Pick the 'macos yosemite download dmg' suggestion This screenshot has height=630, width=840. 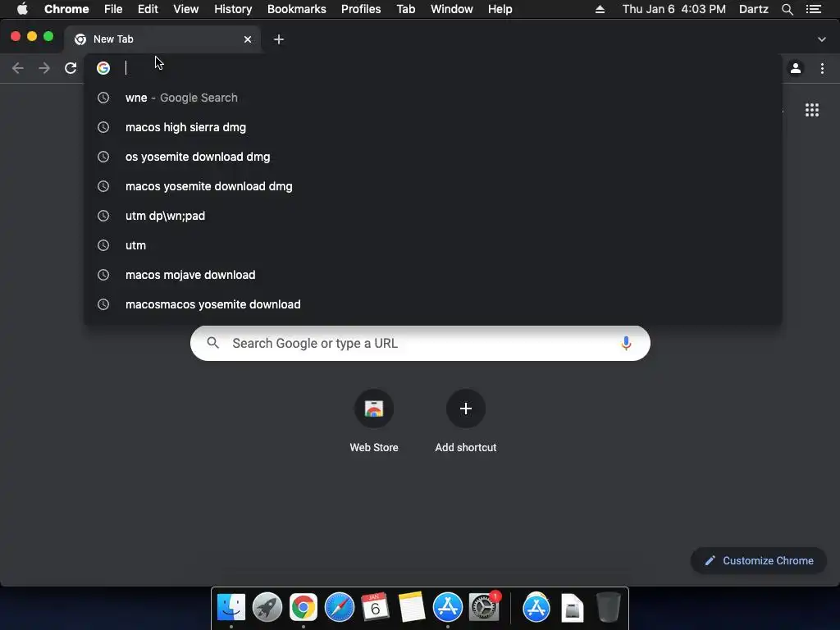[x=433, y=186]
